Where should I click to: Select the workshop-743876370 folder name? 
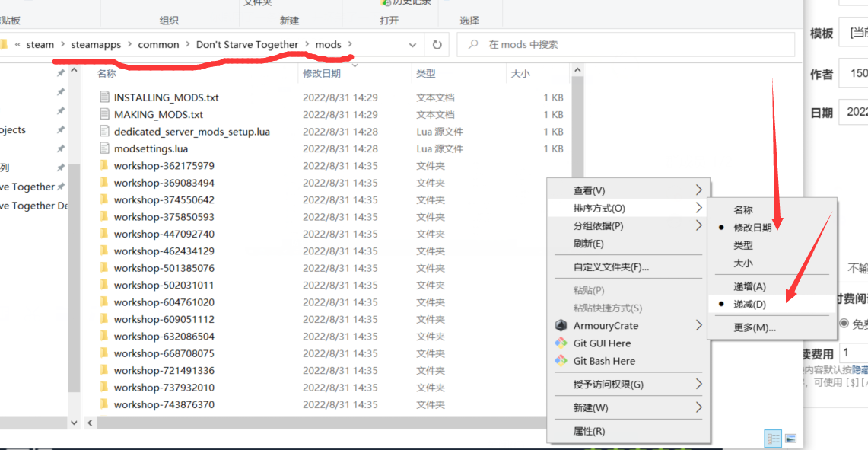(164, 404)
